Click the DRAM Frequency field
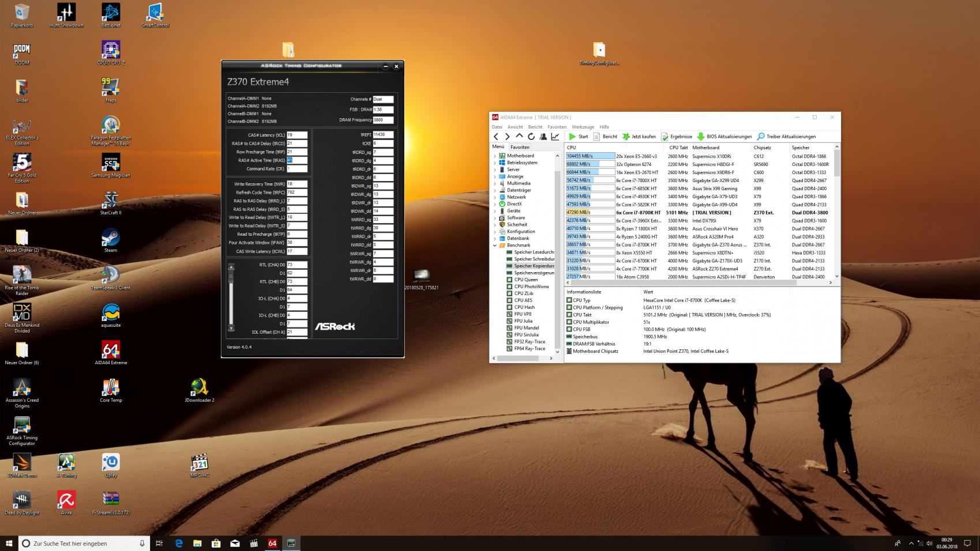Screen dimensions: 980x551 [383, 120]
